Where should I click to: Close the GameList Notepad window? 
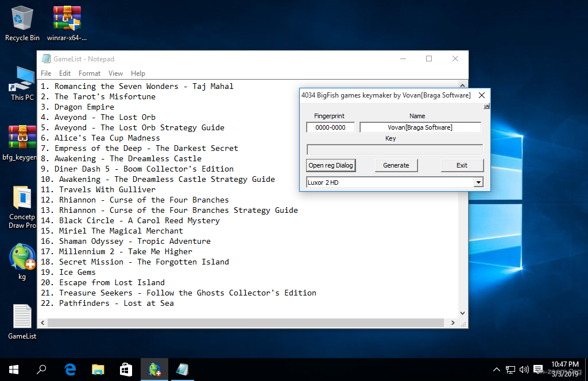455,59
